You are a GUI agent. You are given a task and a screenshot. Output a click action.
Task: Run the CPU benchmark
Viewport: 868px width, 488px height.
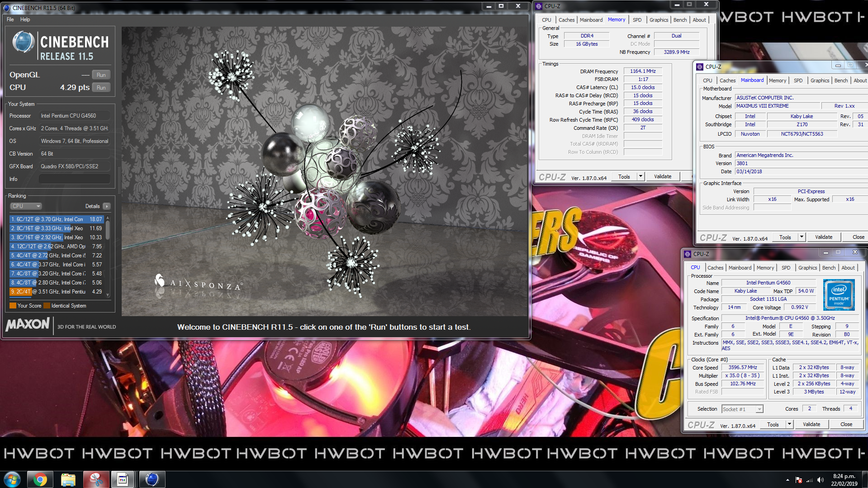coord(101,88)
